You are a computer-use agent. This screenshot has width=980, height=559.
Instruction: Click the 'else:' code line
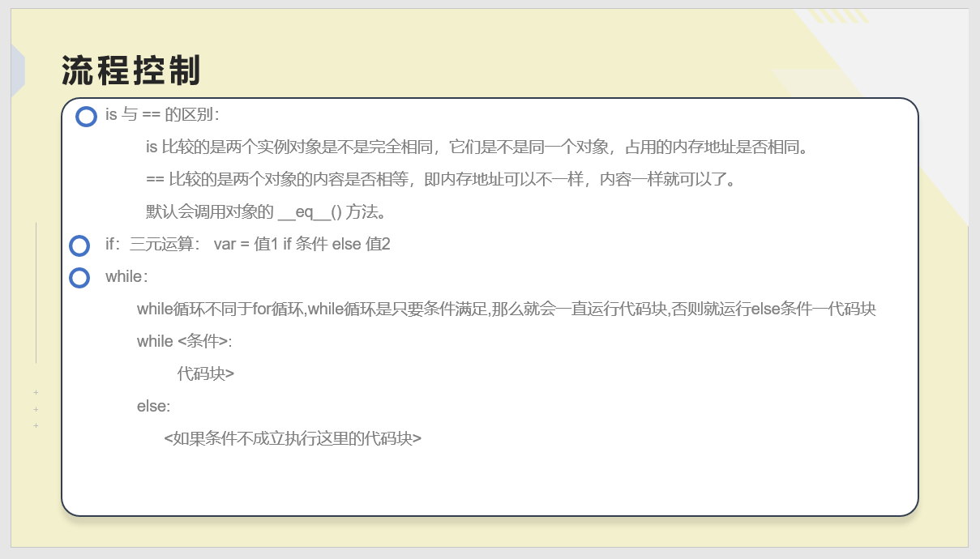[154, 406]
